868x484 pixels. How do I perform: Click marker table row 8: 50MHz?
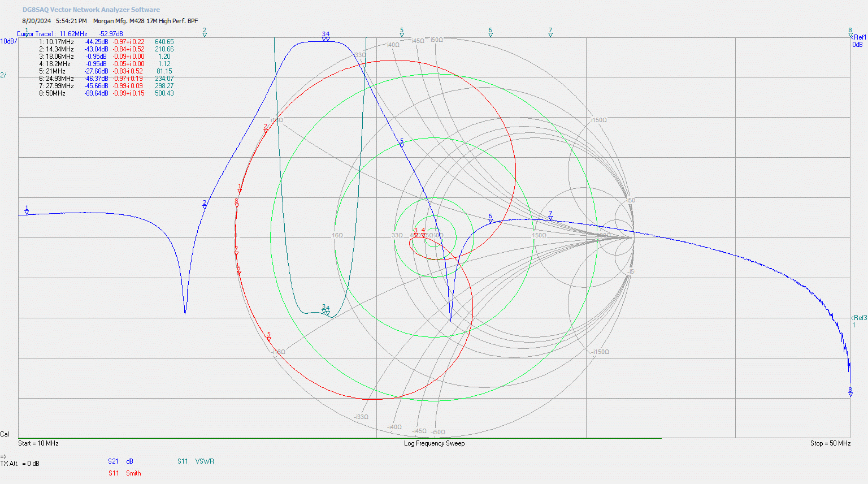pos(106,93)
